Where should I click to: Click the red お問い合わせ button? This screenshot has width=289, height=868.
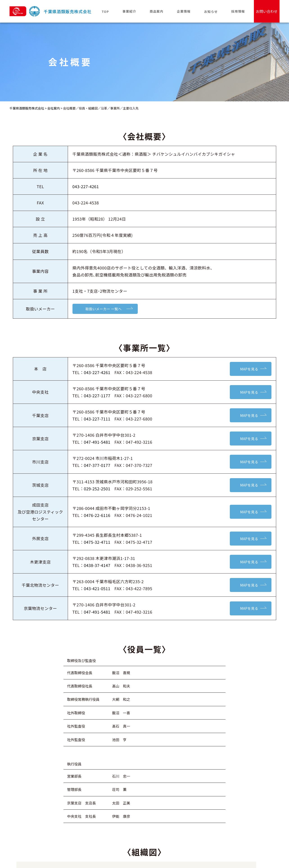(x=266, y=11)
